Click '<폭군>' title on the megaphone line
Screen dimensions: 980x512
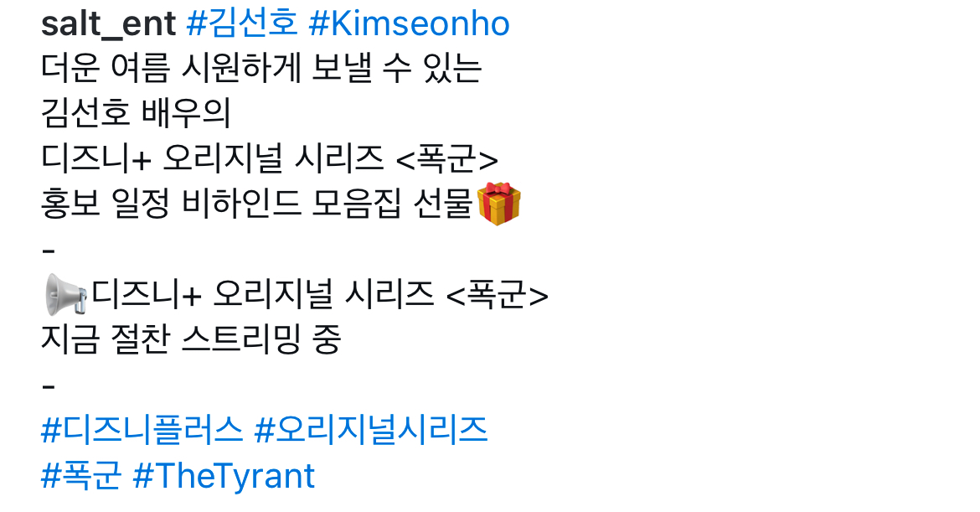(x=498, y=294)
